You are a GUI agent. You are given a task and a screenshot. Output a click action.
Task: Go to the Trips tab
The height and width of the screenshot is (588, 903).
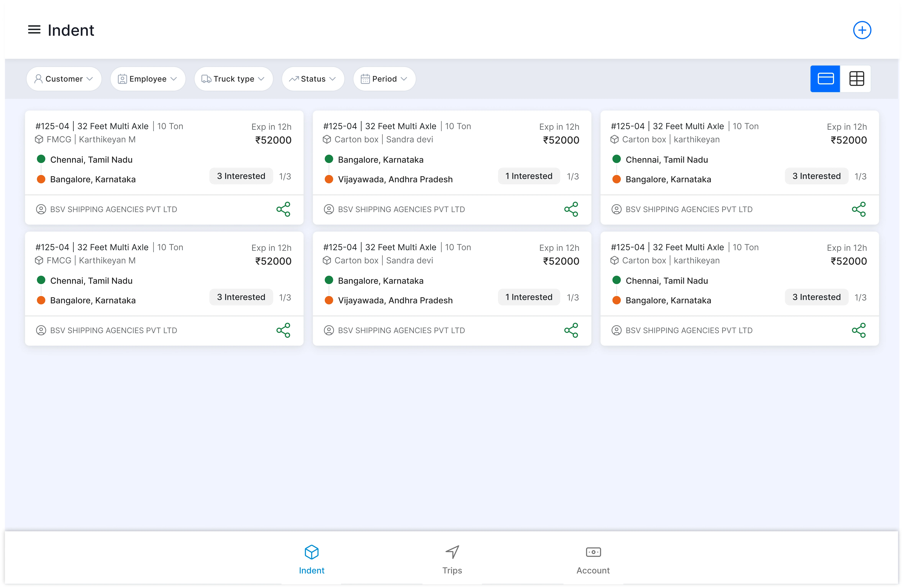pos(452,559)
